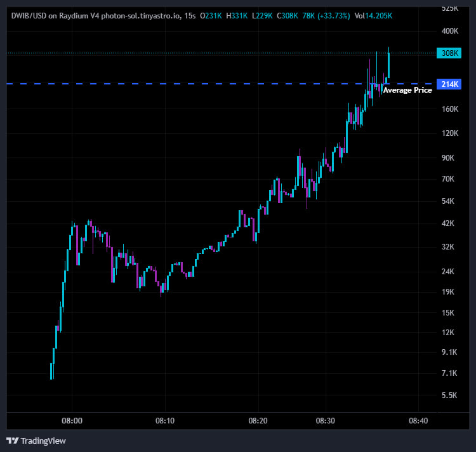Click the 120K price axis label
The height and width of the screenshot is (452, 476).
coord(450,133)
